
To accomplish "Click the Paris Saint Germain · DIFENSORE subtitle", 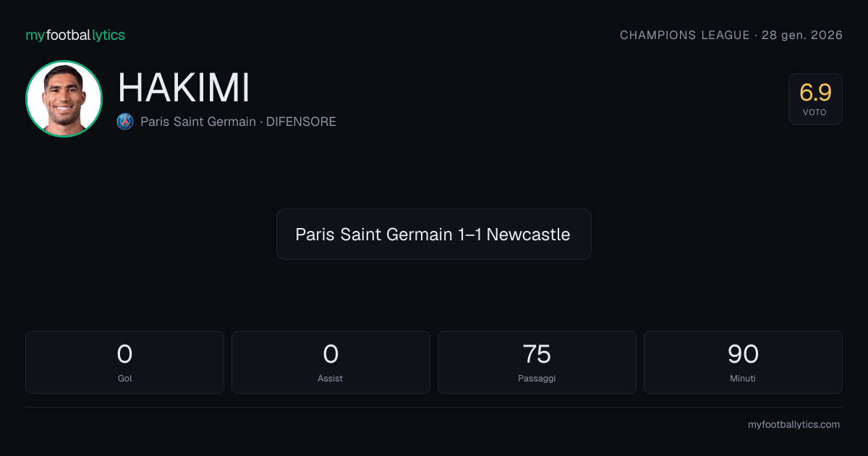I will tap(238, 122).
